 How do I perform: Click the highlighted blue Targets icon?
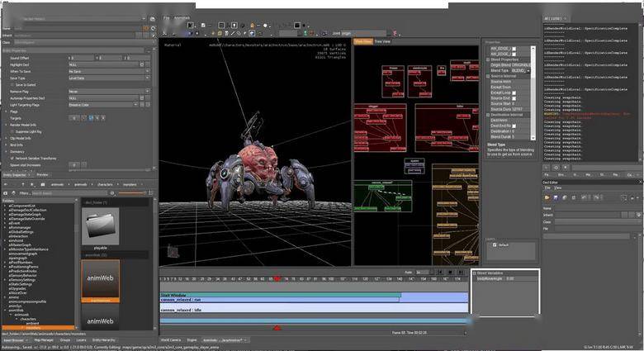(x=92, y=118)
